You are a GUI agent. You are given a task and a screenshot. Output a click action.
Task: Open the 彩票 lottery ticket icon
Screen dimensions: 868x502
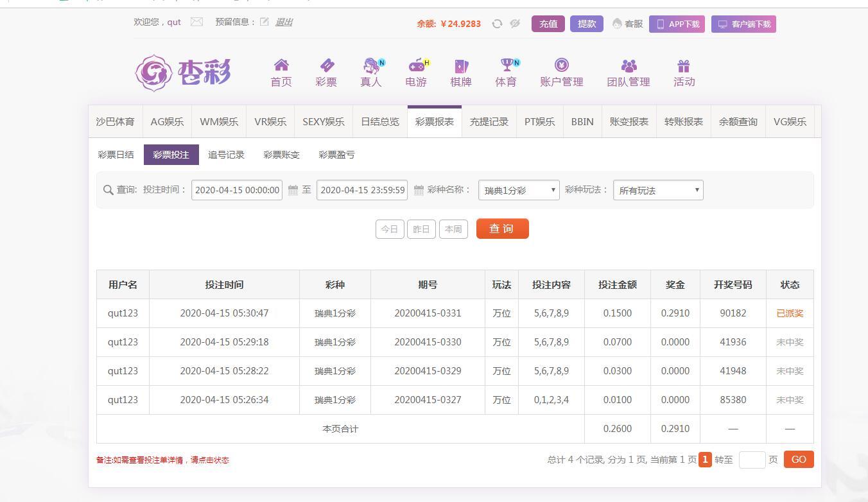tap(326, 65)
